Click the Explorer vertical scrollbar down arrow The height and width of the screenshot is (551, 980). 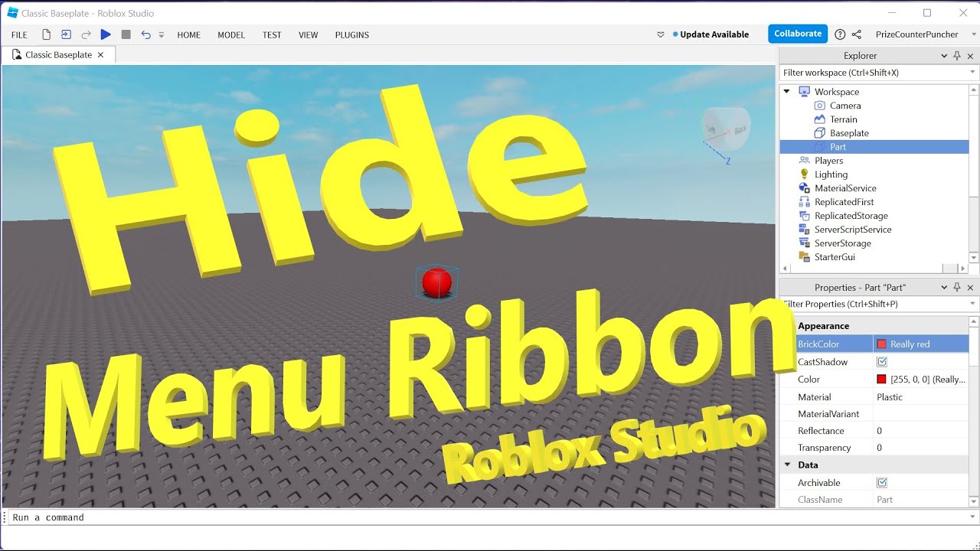click(974, 258)
